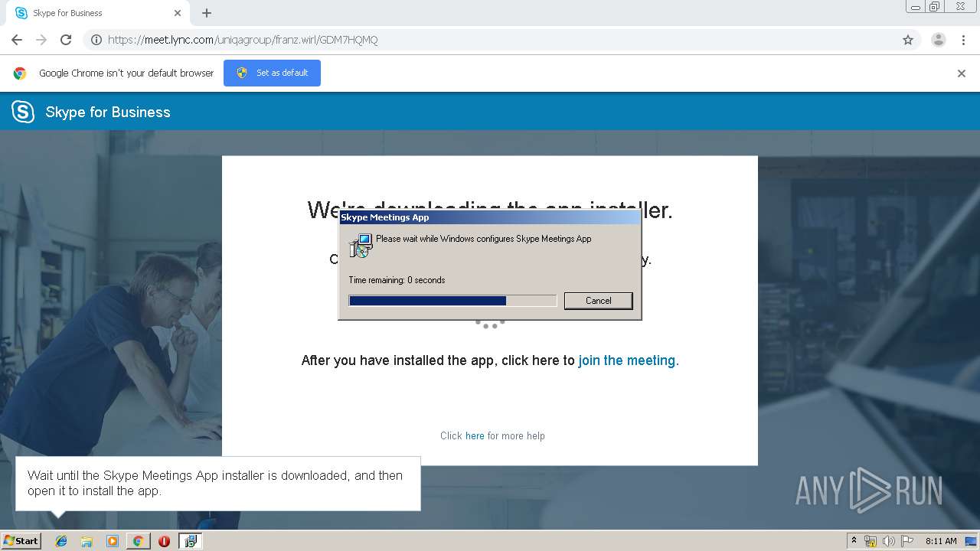Click the taskbar clock showing 8:11 AM
The image size is (980, 551).
click(941, 541)
